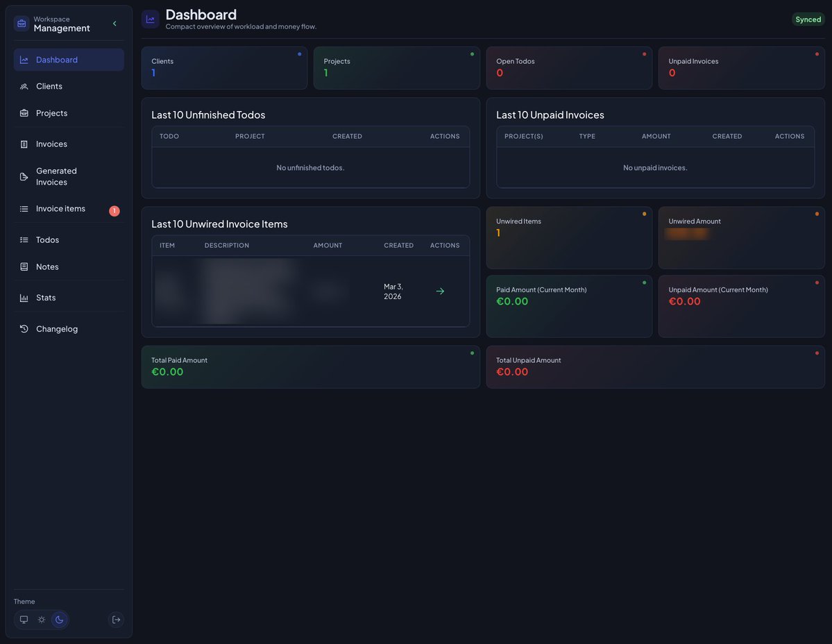Click the Generated Invoices file icon

point(24,177)
